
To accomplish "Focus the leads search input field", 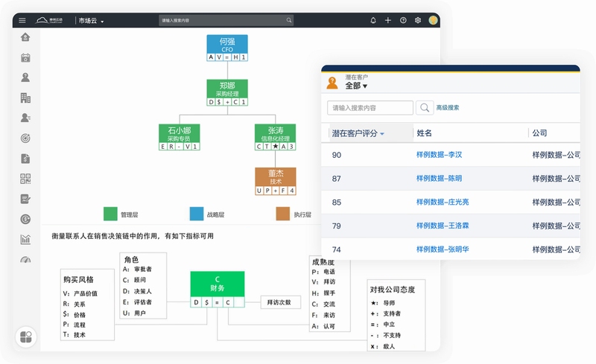I will [x=370, y=108].
